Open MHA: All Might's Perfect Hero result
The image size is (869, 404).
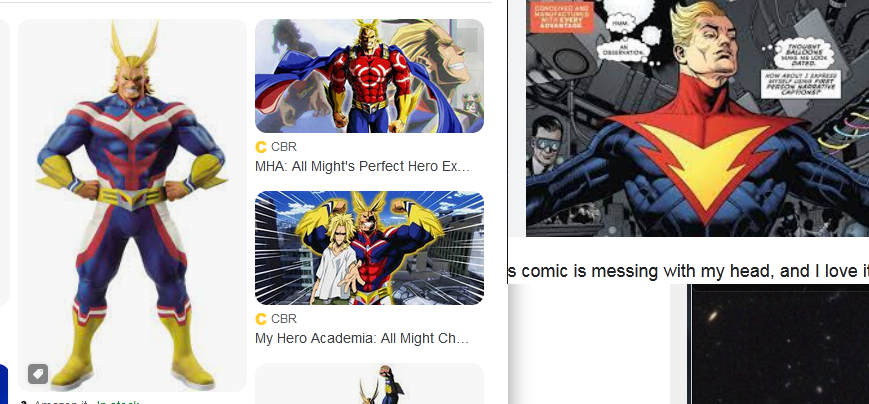point(362,166)
